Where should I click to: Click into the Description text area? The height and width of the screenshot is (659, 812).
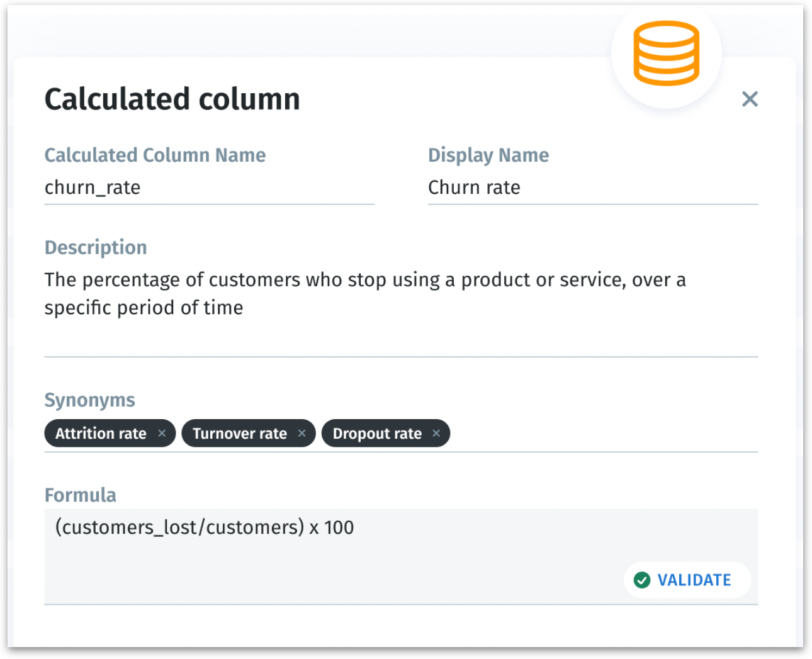(400, 294)
